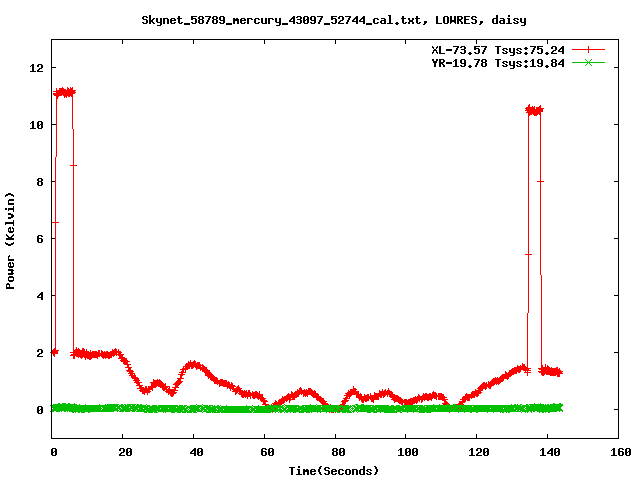
Task: Click the x-axis tick label 100
Action: [408, 452]
